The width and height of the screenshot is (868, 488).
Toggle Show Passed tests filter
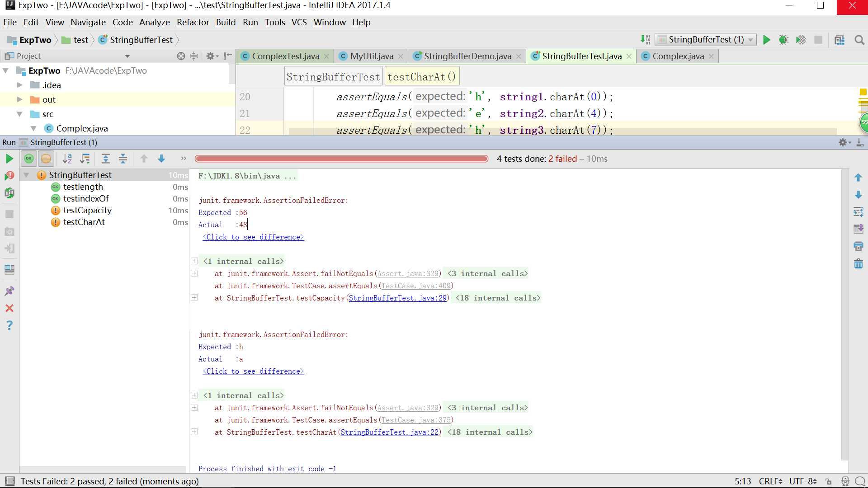pos(29,159)
